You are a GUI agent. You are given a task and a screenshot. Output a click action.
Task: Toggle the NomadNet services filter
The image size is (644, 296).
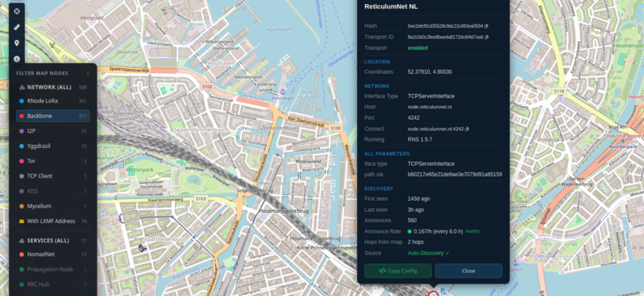[x=53, y=255]
